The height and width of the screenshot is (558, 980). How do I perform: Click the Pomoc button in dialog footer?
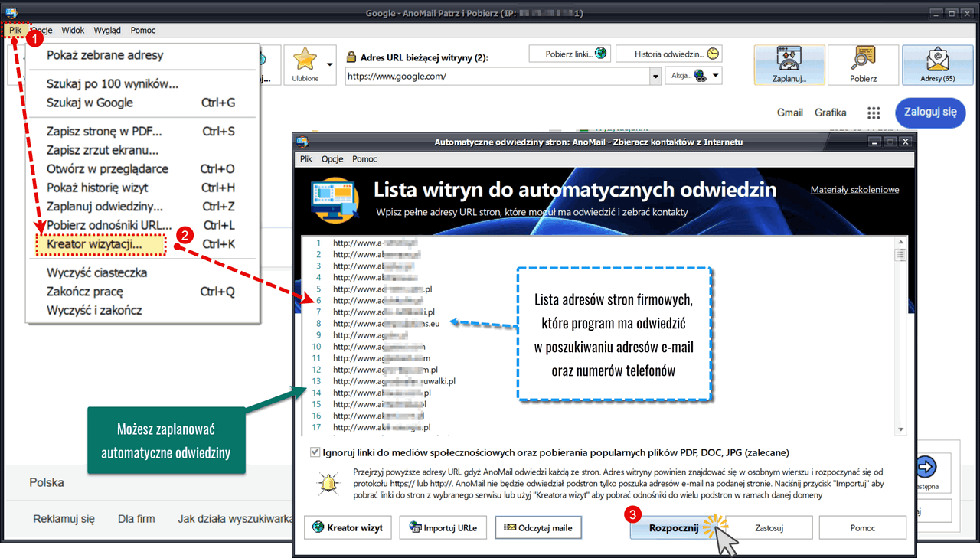tap(863, 527)
